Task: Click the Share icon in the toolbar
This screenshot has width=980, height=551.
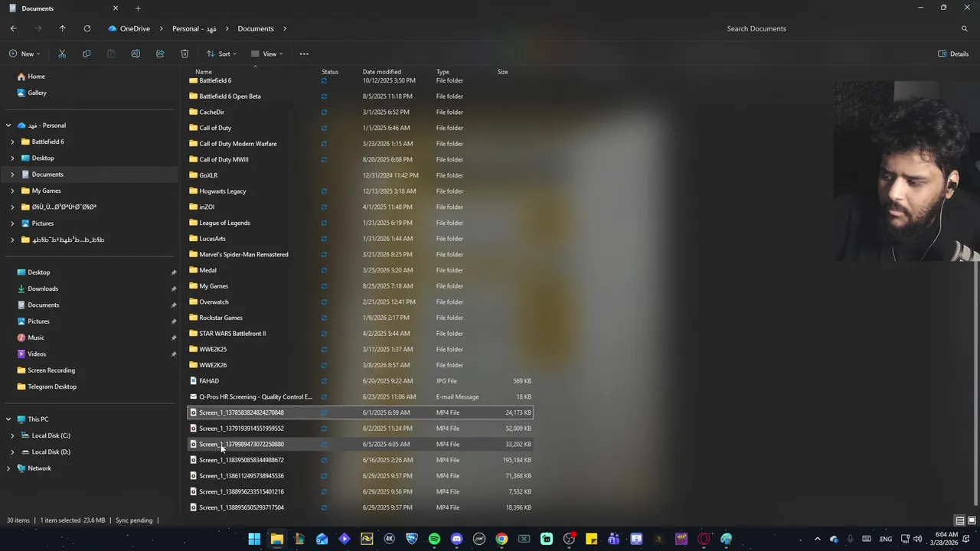Action: (x=160, y=54)
